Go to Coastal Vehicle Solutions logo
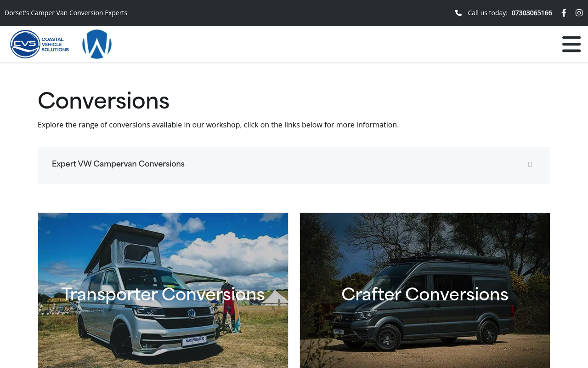This screenshot has width=588, height=368. point(40,44)
